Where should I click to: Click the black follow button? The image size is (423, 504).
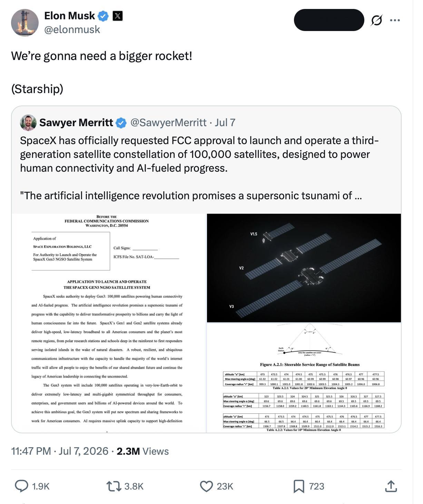(x=329, y=20)
